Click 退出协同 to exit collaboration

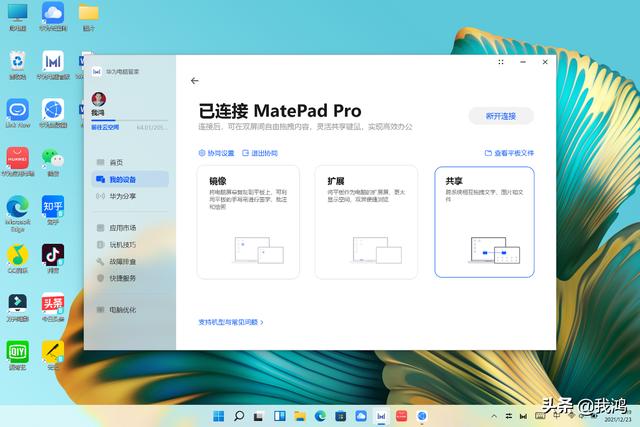pyautogui.click(x=261, y=154)
